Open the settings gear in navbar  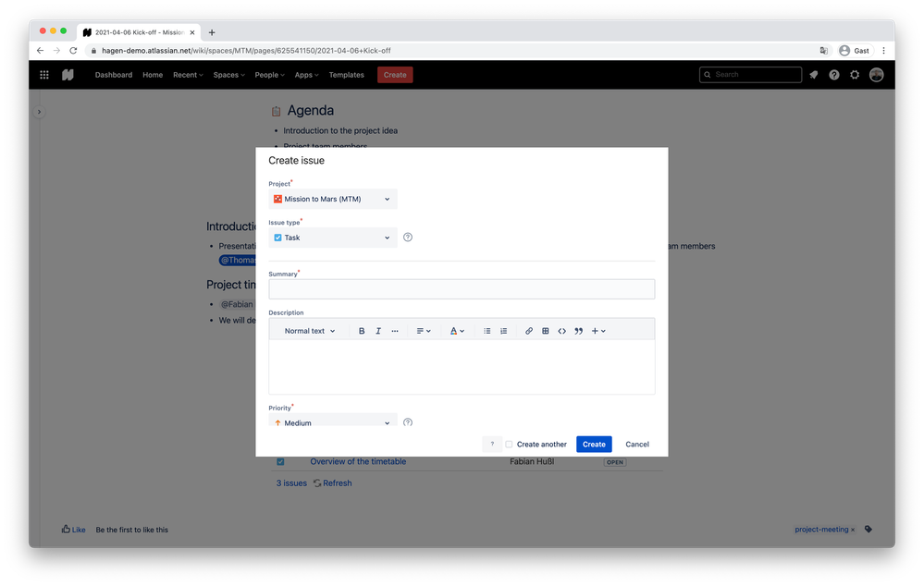click(x=855, y=75)
